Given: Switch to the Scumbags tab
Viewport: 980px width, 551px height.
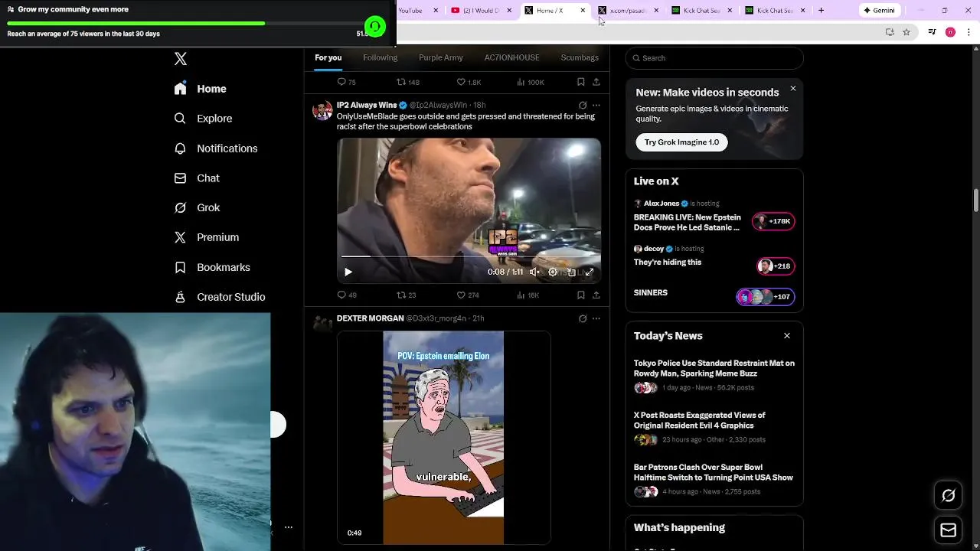Looking at the screenshot, I should point(580,57).
